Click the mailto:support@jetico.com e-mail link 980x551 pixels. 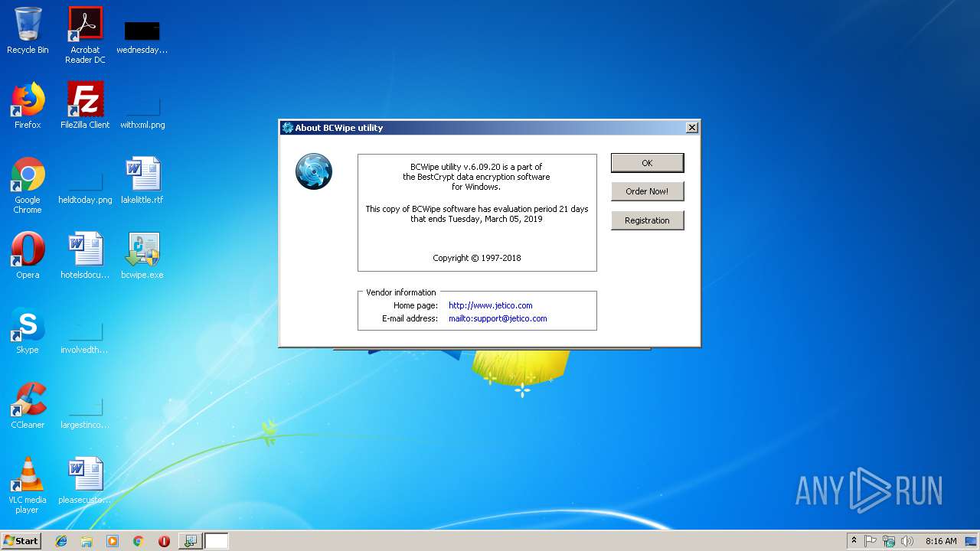coord(498,318)
